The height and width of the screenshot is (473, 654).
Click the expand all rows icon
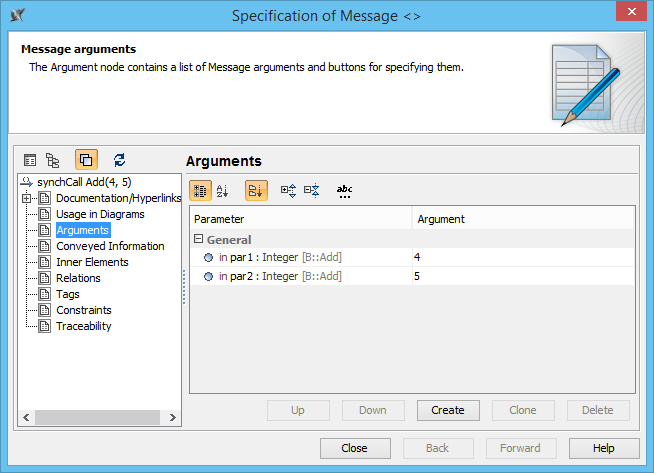[288, 190]
